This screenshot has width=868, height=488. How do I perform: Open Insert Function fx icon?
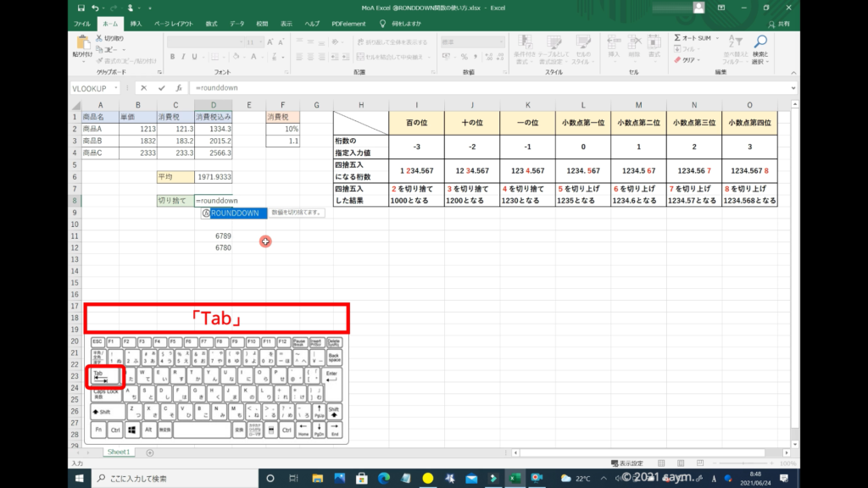coord(178,87)
